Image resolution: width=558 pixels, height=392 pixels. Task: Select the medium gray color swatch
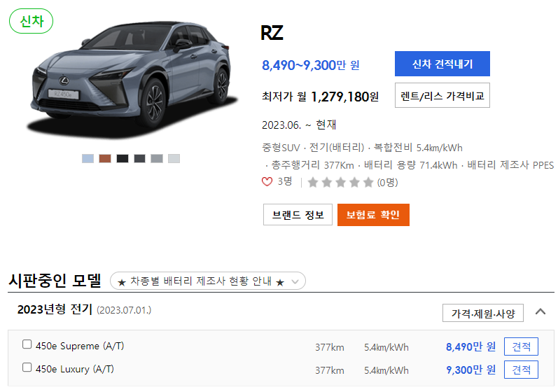coord(157,158)
